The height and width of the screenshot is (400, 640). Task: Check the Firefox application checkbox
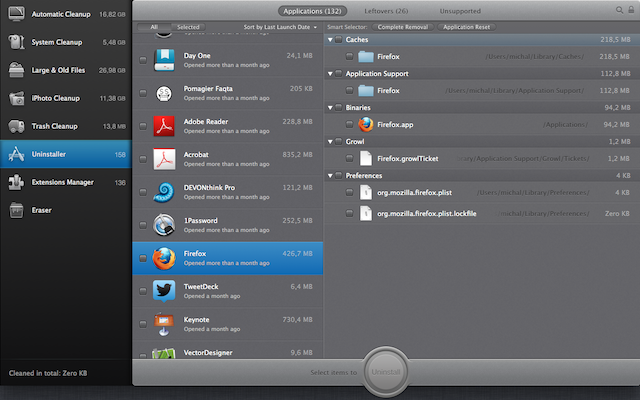pyautogui.click(x=143, y=258)
